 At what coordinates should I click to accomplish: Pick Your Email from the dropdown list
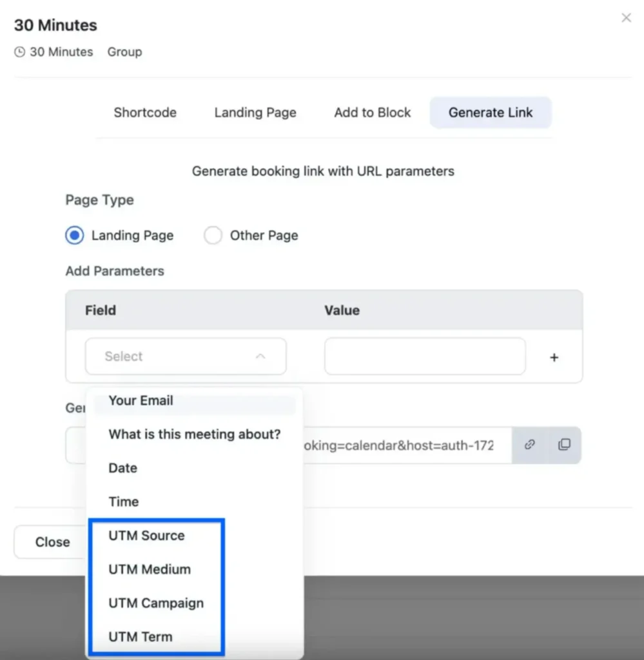click(141, 401)
